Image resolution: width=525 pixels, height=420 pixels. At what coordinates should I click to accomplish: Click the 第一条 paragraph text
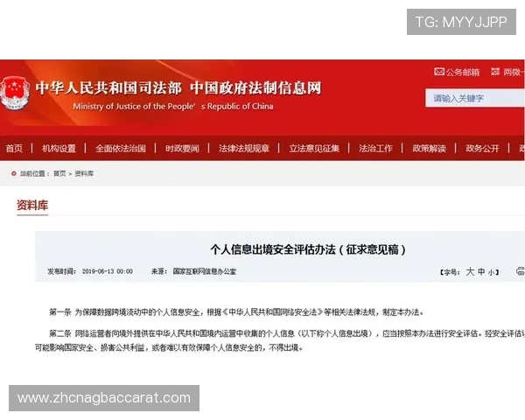click(x=236, y=312)
